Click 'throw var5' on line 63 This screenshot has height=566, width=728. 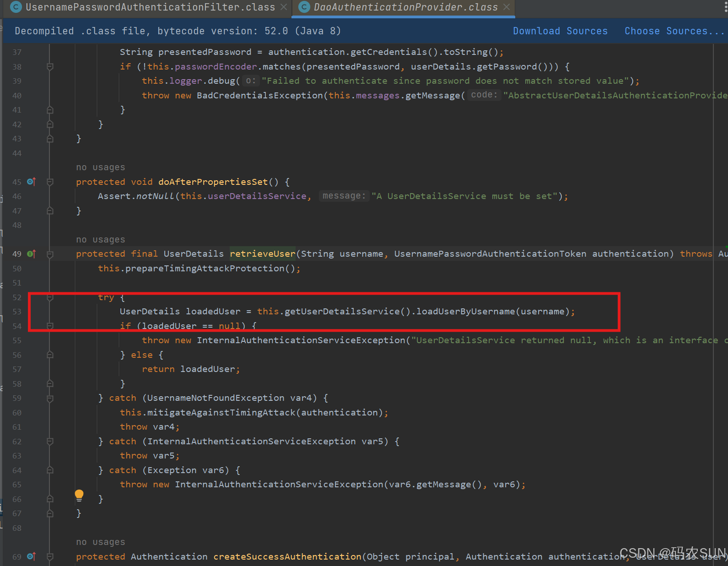[147, 456]
